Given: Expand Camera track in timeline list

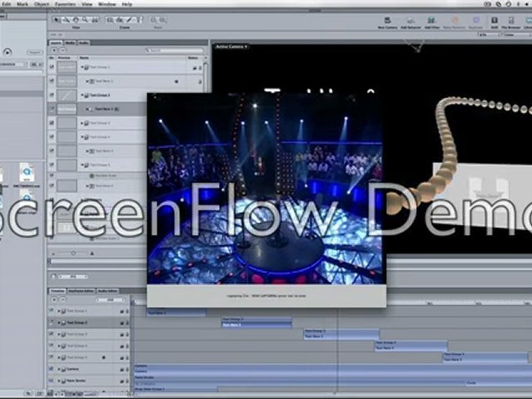Looking at the screenshot, I should click(59, 369).
